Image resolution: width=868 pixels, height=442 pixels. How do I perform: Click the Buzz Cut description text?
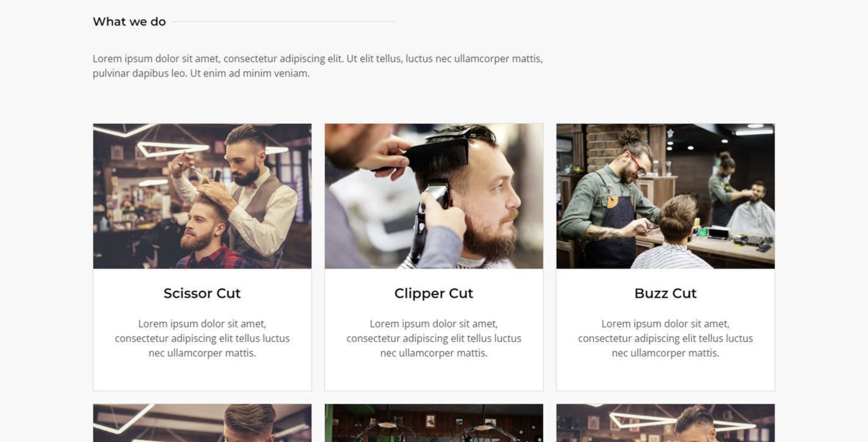pyautogui.click(x=665, y=338)
